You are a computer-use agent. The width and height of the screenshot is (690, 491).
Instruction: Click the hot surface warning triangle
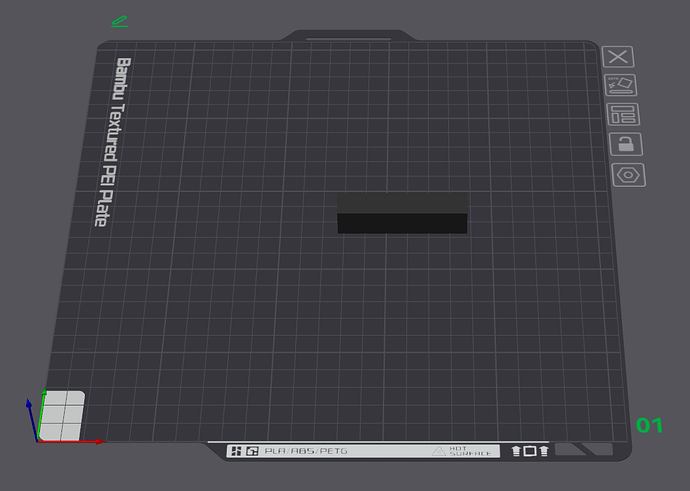click(438, 452)
